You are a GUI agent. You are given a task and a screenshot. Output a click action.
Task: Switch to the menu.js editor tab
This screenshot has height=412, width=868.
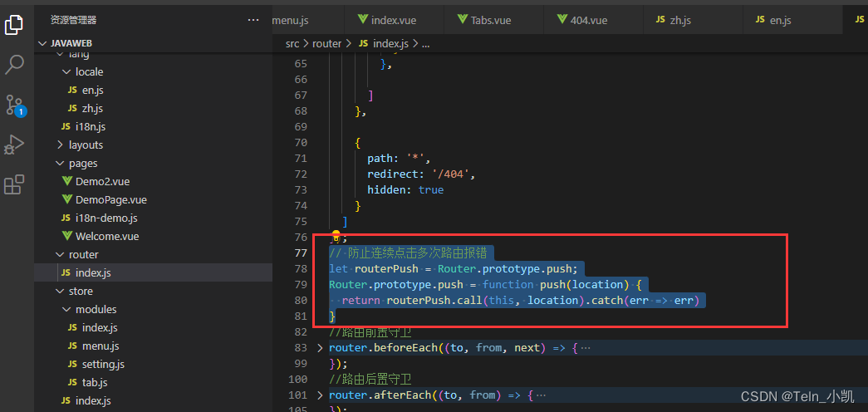[x=292, y=20]
